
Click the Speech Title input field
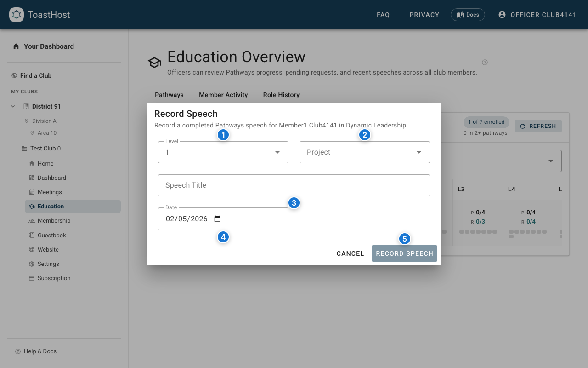click(x=294, y=185)
